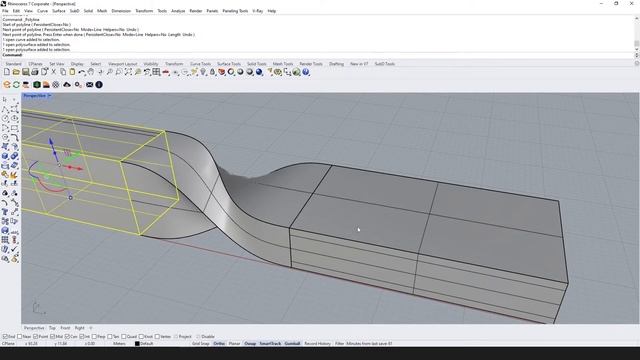640x360 pixels.
Task: Click the black Default layer color swatch
Action: pos(137,344)
